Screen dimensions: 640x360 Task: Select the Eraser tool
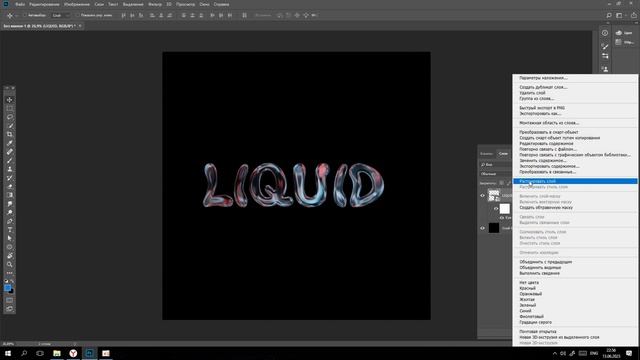(x=9, y=186)
